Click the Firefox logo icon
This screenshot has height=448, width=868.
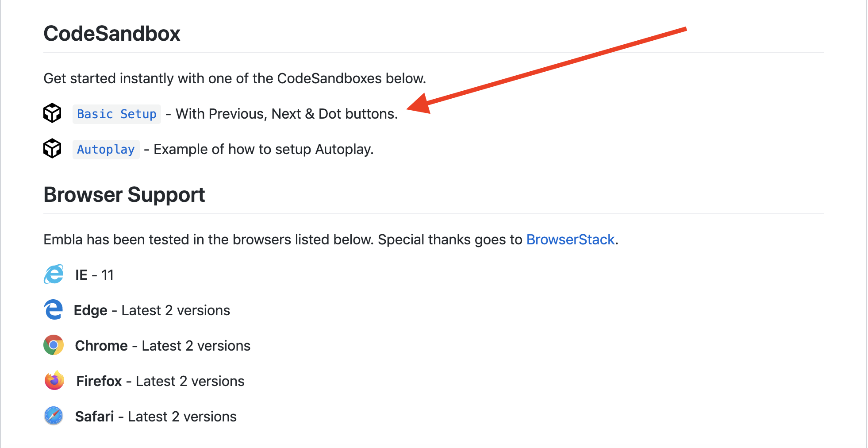click(54, 380)
